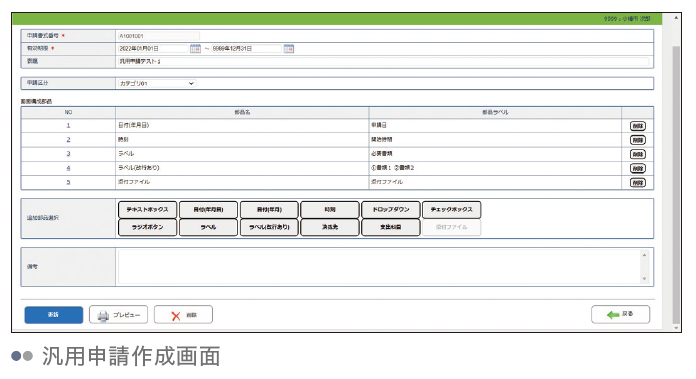This screenshot has width=696, height=379.
Task: Open calendar picker for 9999年12月31日 end date
Action: (x=289, y=48)
